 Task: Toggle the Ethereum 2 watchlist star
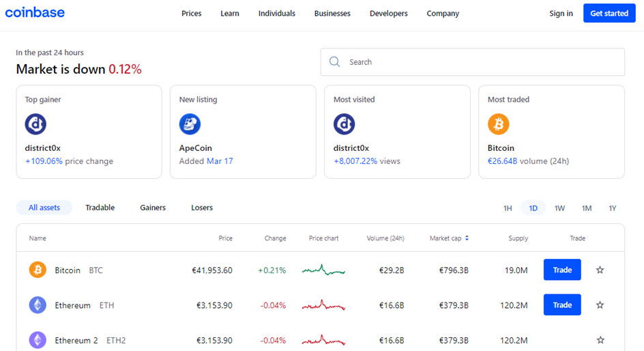click(x=600, y=340)
